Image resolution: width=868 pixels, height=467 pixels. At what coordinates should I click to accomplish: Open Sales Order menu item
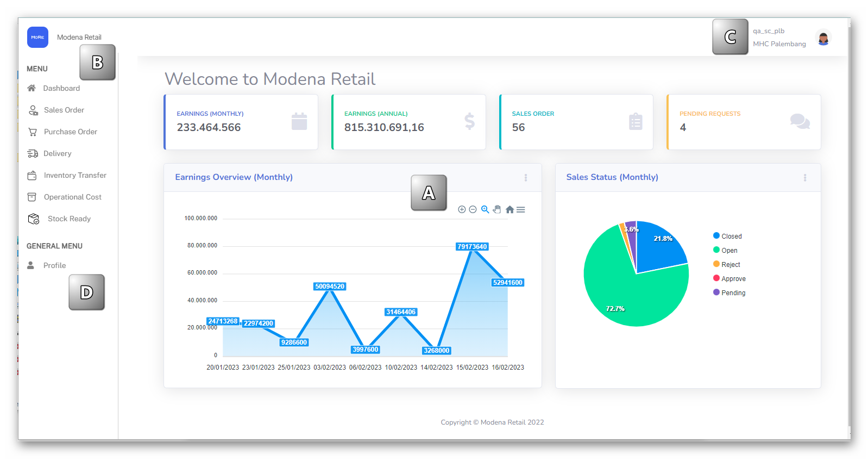pos(64,110)
